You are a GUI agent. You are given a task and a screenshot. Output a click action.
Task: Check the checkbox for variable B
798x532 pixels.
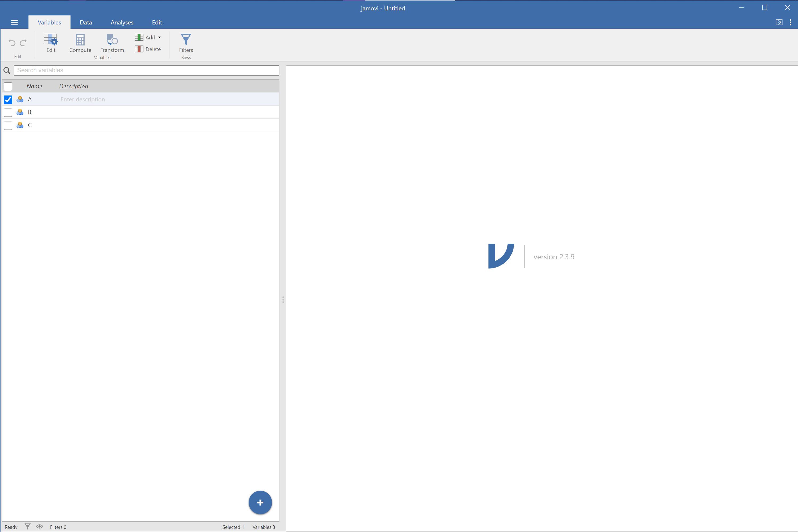tap(8, 112)
